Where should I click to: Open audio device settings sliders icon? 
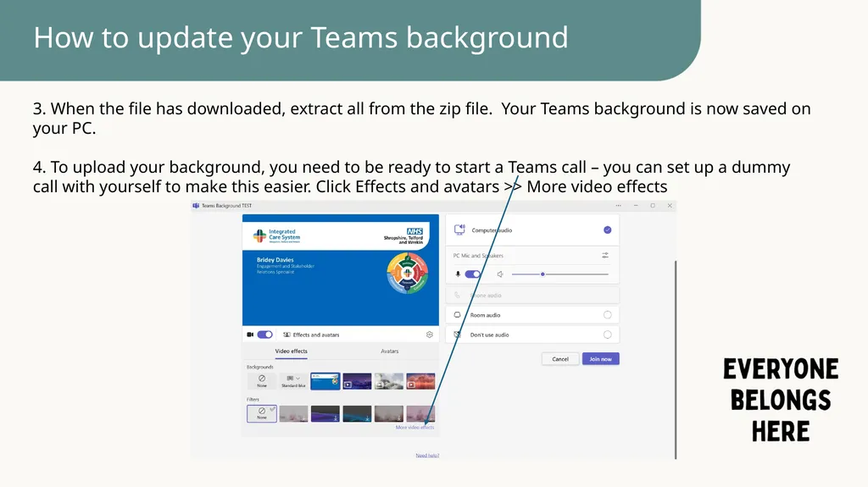pos(605,255)
